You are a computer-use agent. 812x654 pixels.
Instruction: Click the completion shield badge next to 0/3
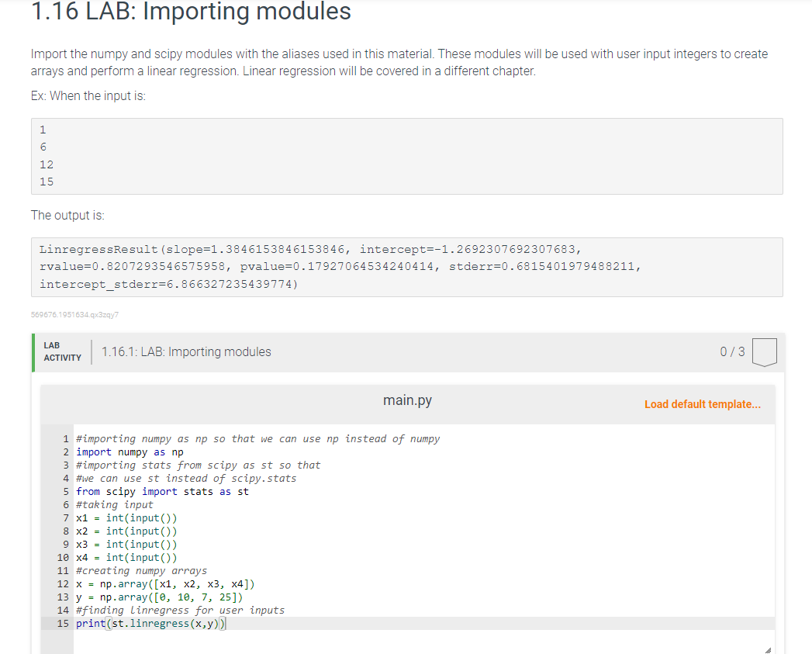click(x=765, y=351)
